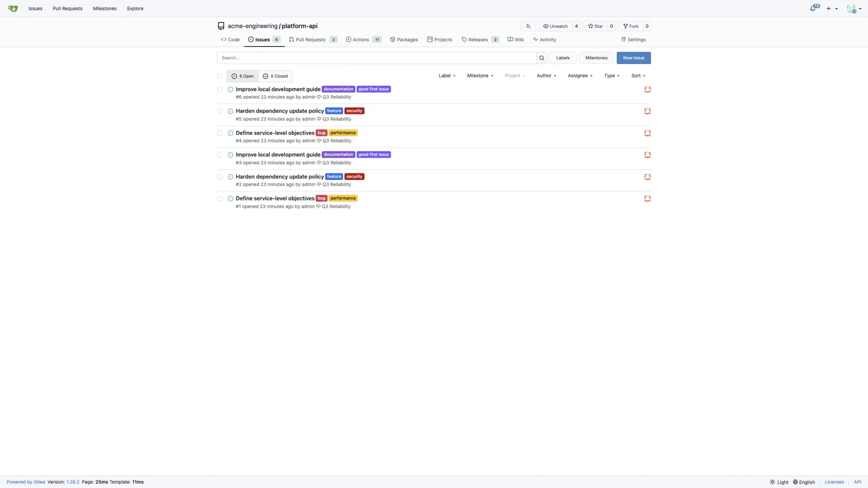The height and width of the screenshot is (488, 868).
Task: Click open status icon of issue #5
Action: coord(231,111)
